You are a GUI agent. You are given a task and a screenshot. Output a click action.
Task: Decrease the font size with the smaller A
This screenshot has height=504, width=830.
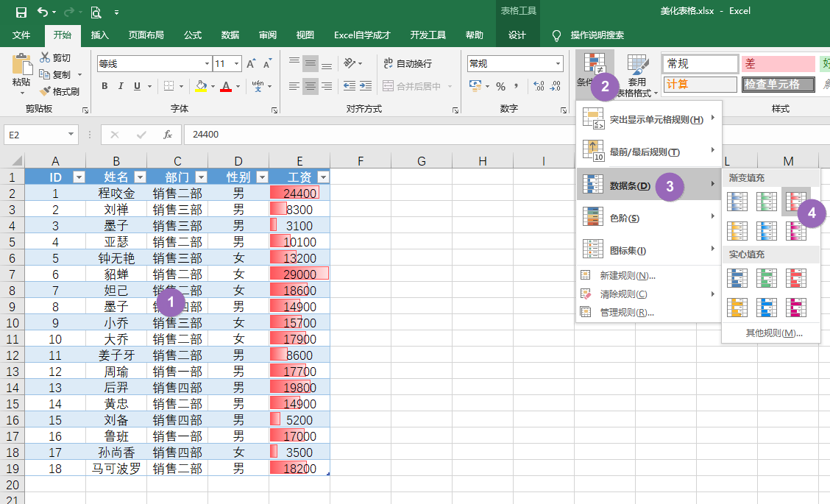(x=267, y=63)
